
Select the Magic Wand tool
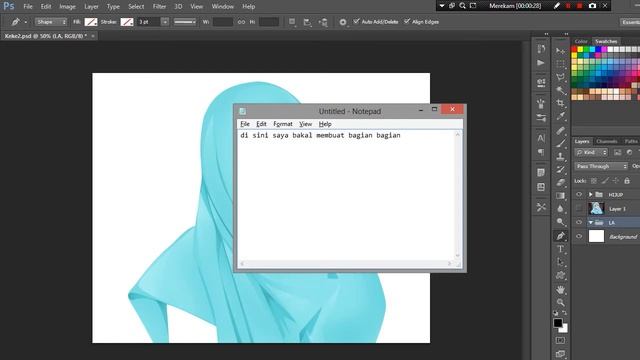[x=560, y=90]
